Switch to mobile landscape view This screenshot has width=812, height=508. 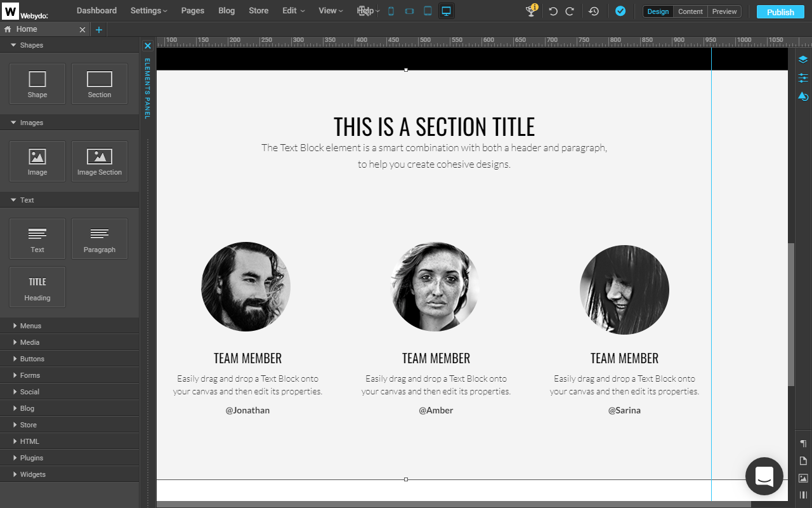point(409,11)
